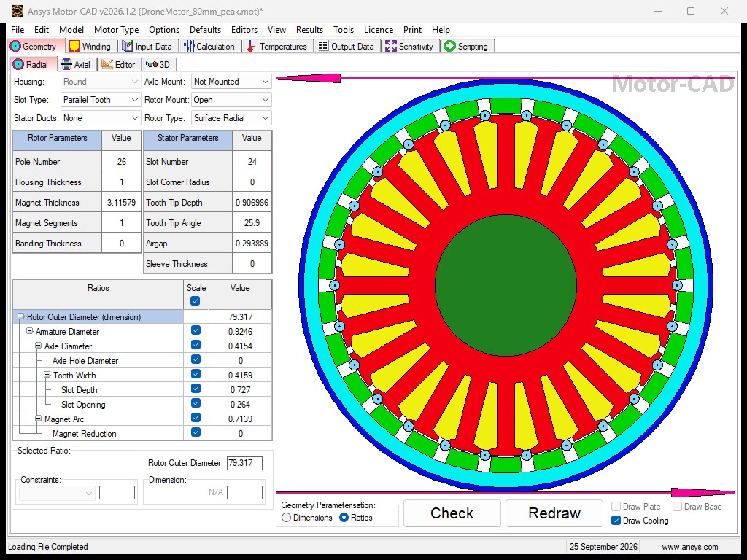Open the Tools menu
Image resolution: width=747 pixels, height=560 pixels.
[x=344, y=29]
